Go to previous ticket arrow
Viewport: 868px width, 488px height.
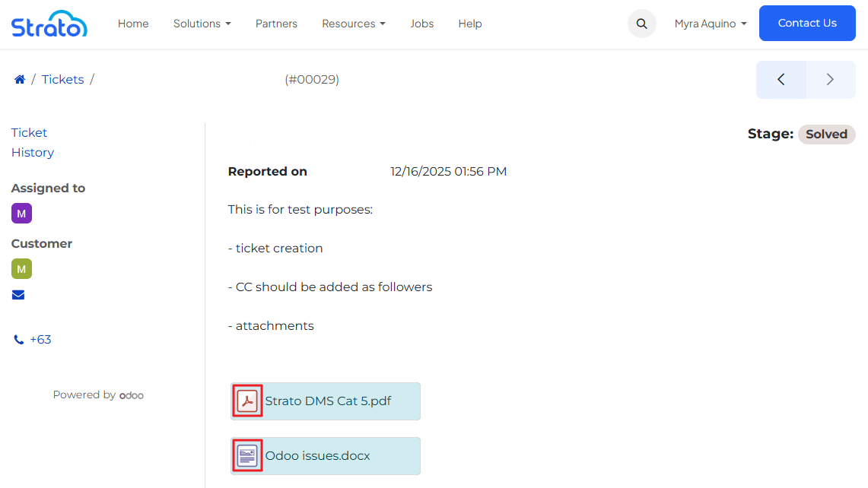pos(781,80)
